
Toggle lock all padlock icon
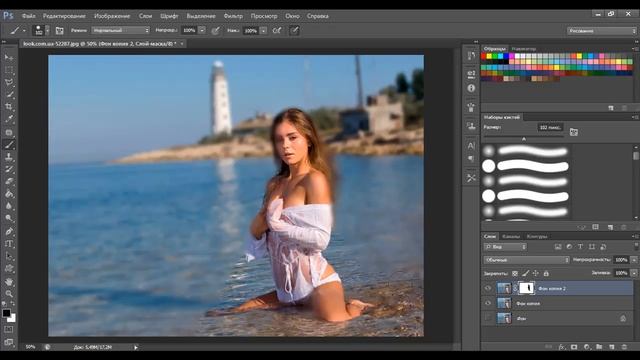point(546,273)
